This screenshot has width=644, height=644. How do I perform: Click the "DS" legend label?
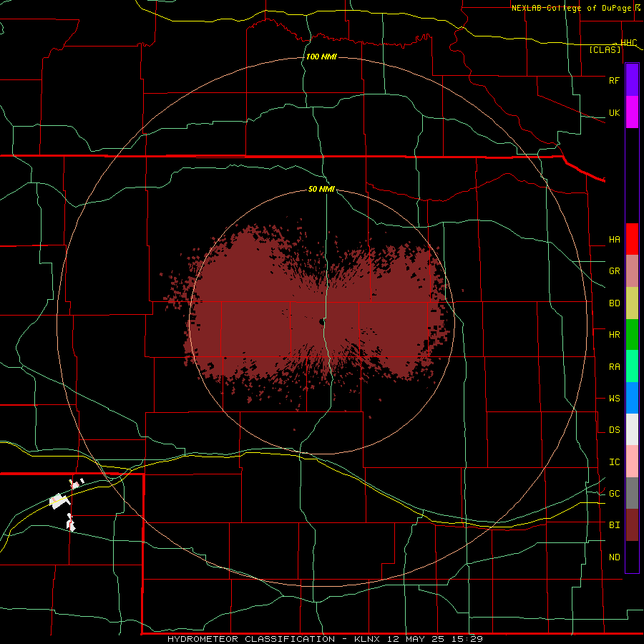coord(614,430)
